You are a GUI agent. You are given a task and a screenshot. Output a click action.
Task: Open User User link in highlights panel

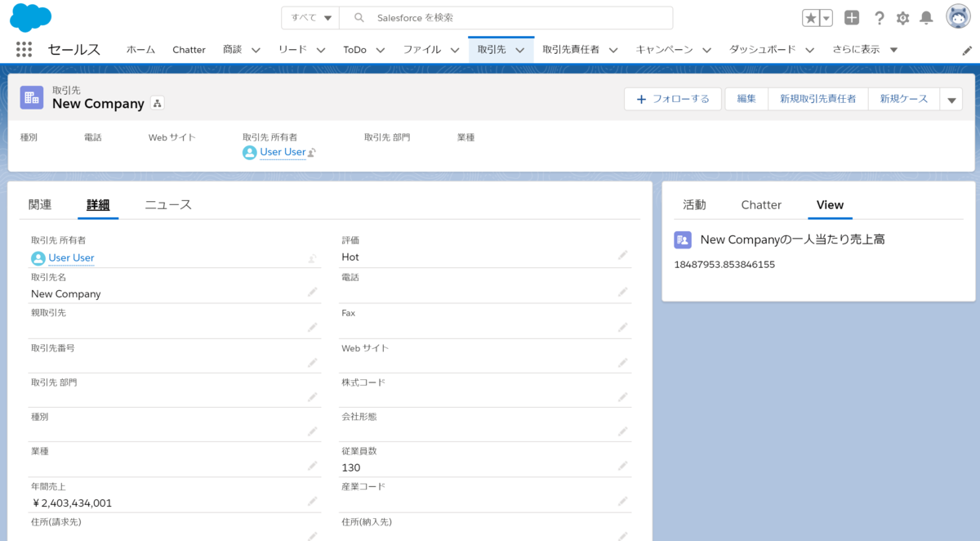click(x=283, y=152)
